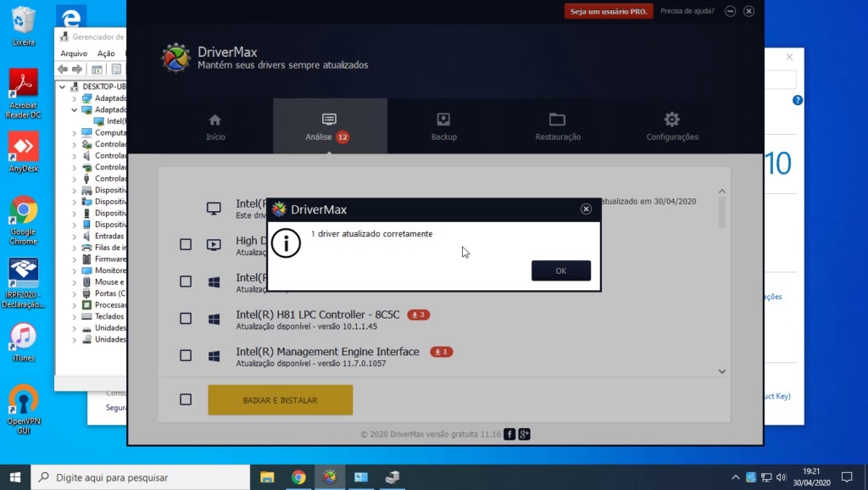Screen dimensions: 868x490
Task: Click the red badge on Management Engine Interface
Action: 441,352
